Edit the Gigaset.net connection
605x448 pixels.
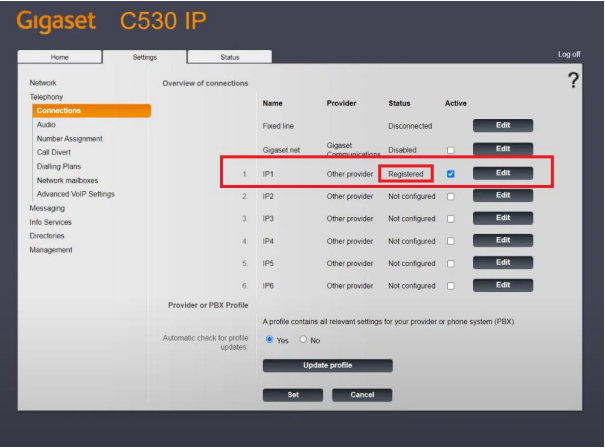[503, 149]
